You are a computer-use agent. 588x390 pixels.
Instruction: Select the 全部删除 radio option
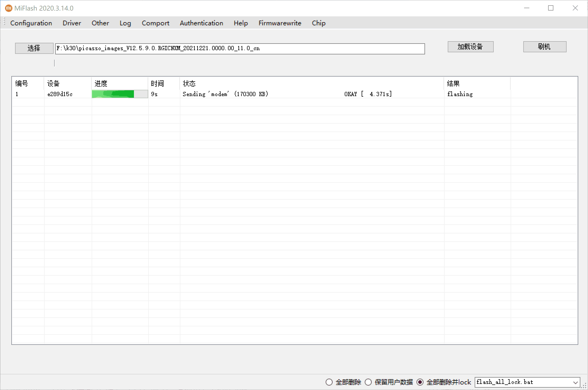(329, 382)
